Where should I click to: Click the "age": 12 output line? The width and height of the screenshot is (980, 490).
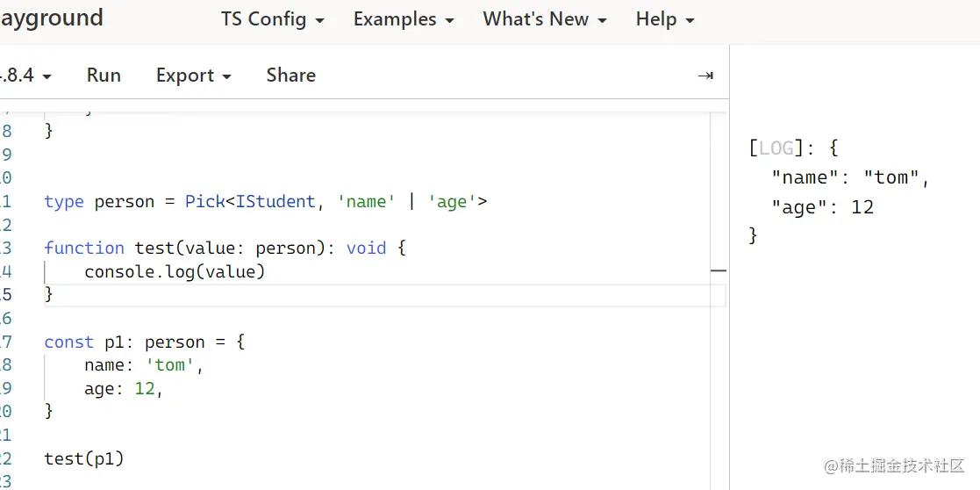tap(822, 207)
